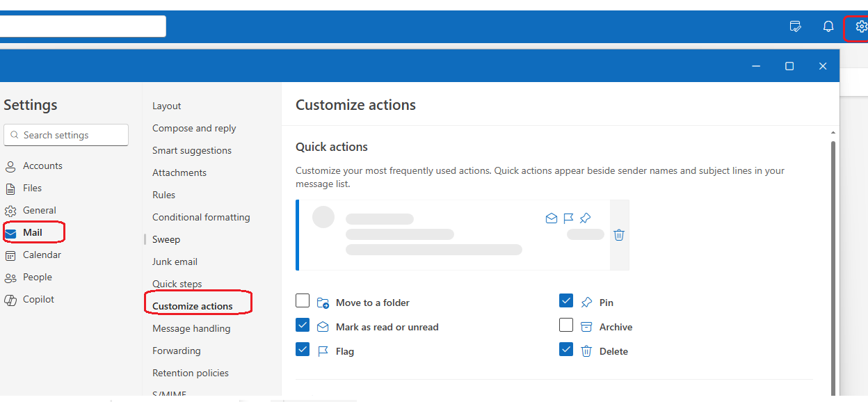
Task: Open the Forwarding settings page
Action: click(x=176, y=351)
